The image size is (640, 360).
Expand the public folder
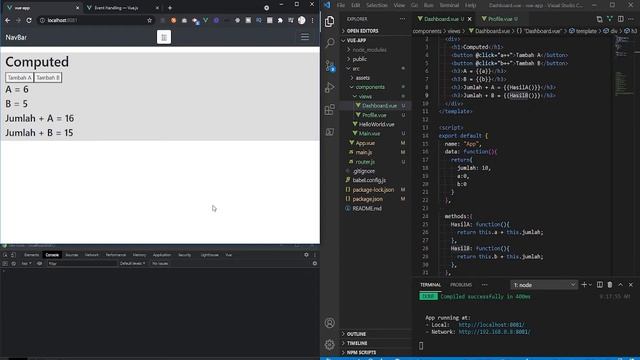pos(376,59)
